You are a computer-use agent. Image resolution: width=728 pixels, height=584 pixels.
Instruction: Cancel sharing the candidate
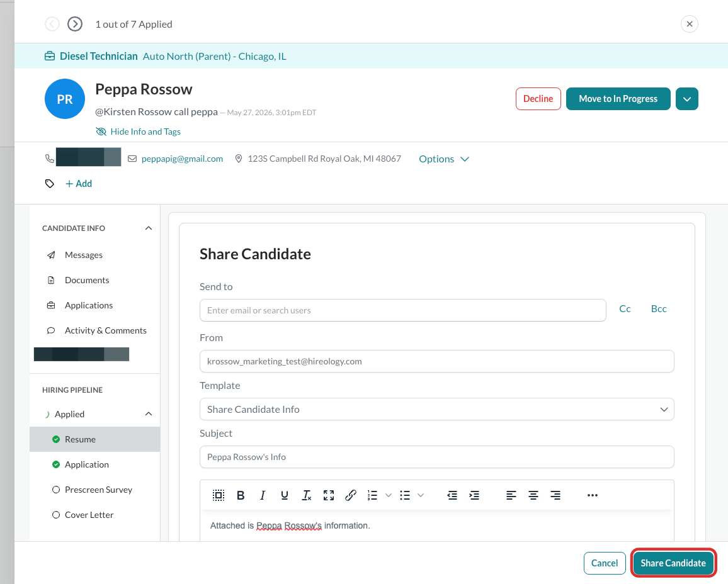tap(605, 563)
